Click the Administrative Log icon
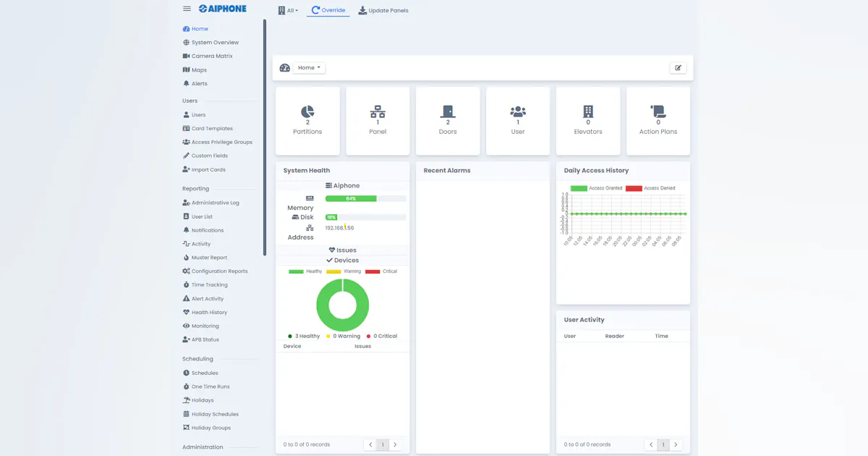Viewport: 868px width, 456px height. (186, 203)
